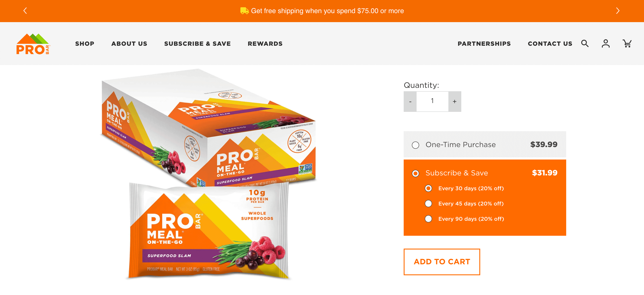Add to Cart button
The image size is (644, 295).
coord(442,262)
